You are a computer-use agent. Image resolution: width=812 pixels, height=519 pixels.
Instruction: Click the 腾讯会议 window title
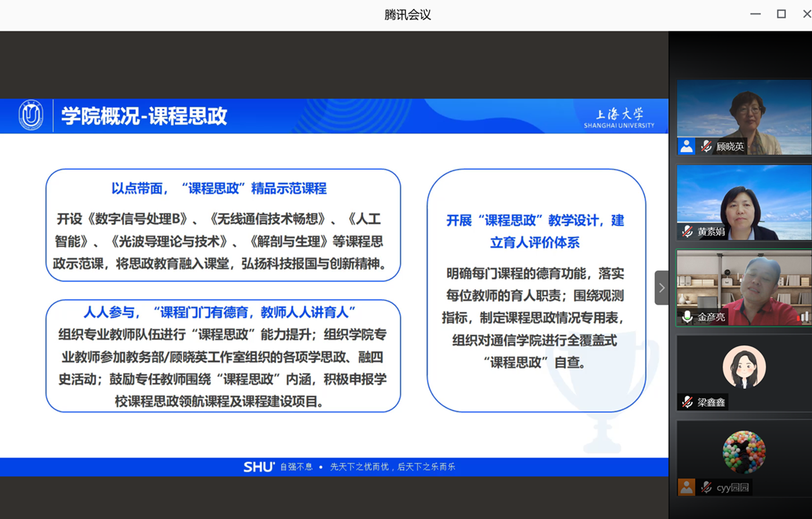pyautogui.click(x=408, y=15)
